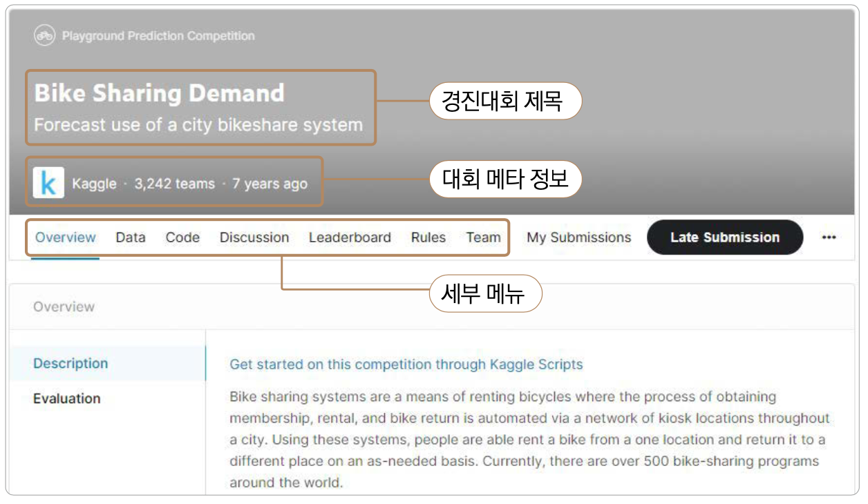Switch to the Overview tab

coord(65,238)
